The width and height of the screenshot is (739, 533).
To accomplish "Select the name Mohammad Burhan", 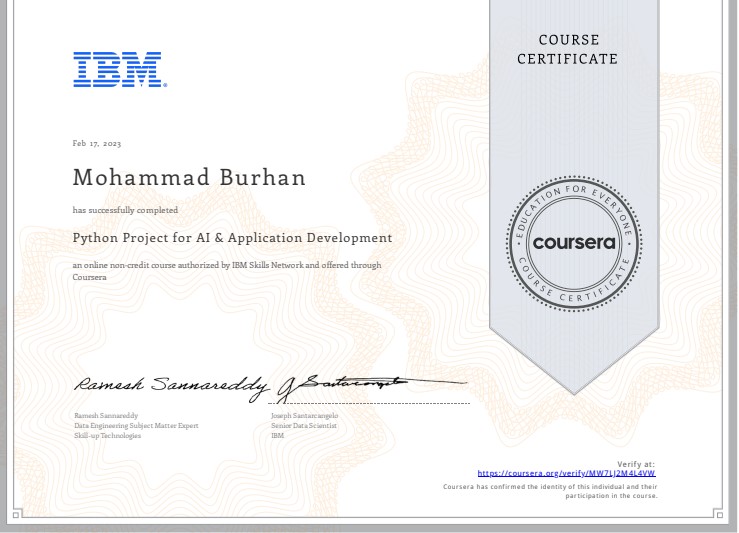I will tap(189, 178).
